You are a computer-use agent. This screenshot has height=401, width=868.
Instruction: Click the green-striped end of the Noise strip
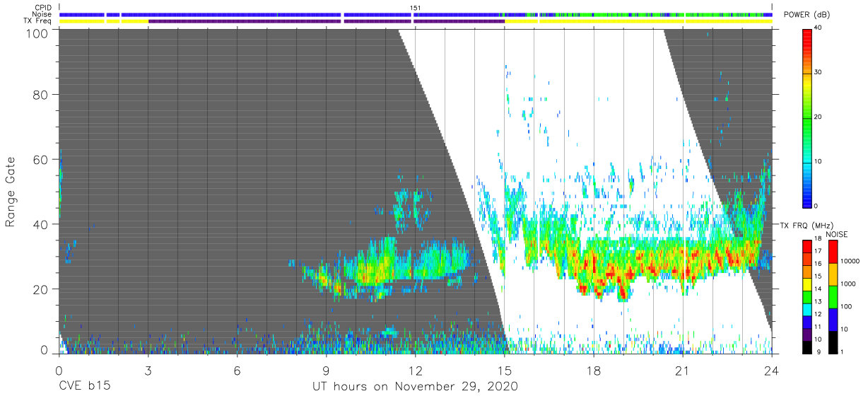[x=636, y=14]
